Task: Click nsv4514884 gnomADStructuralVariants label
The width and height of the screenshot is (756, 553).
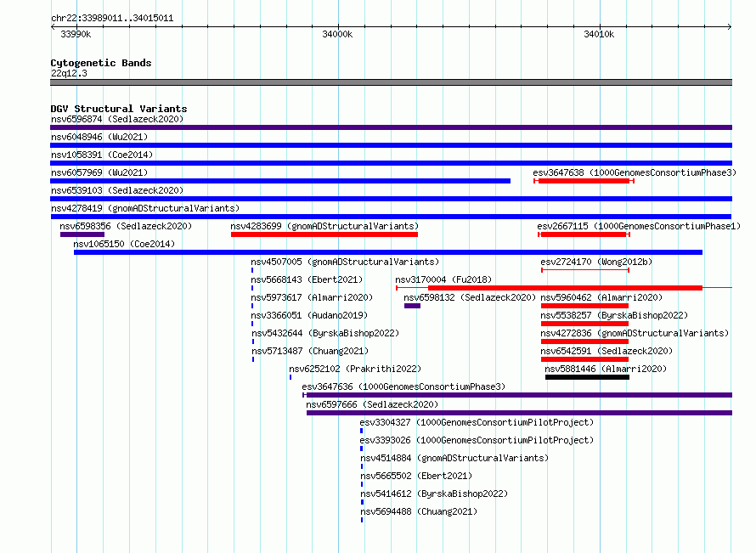Action: [x=454, y=458]
